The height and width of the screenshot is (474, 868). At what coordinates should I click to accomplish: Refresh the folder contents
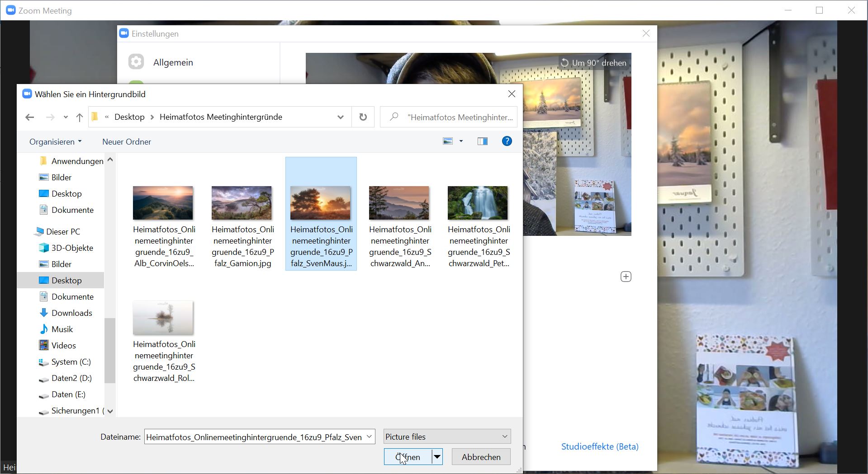coord(363,117)
